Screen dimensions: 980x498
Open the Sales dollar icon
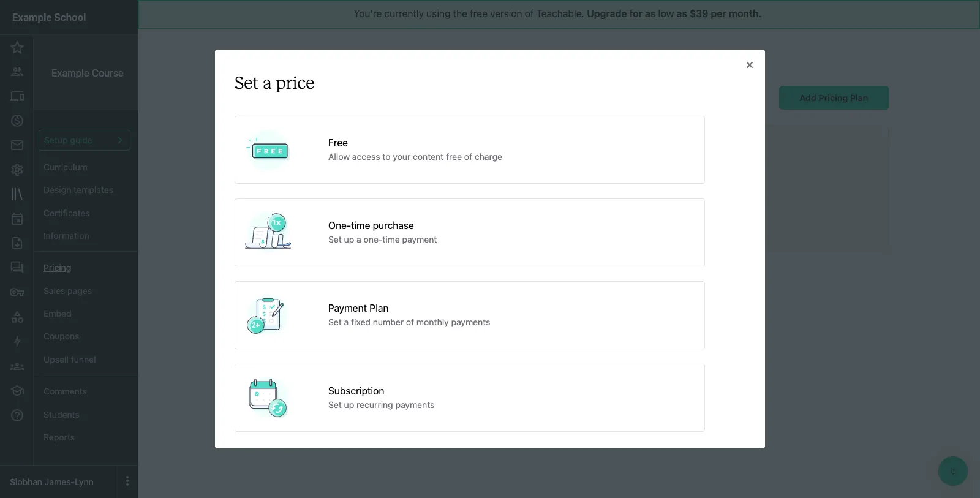pyautogui.click(x=17, y=121)
